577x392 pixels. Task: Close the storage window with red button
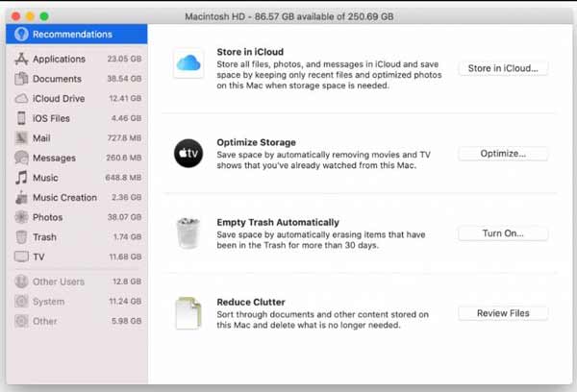tap(15, 16)
